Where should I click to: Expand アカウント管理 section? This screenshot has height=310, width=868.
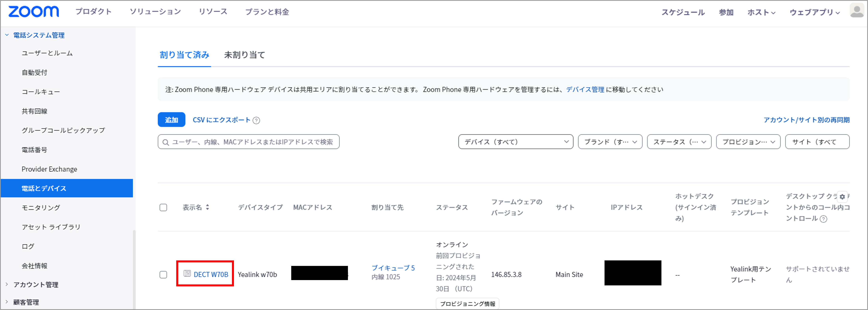(7, 284)
